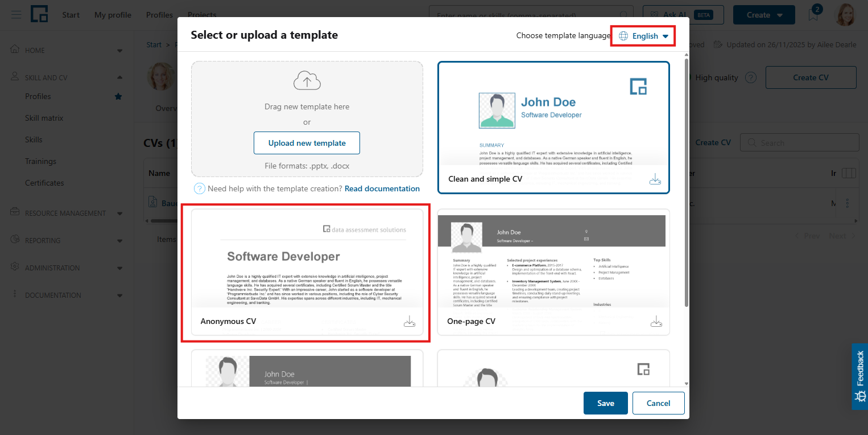Open the Read documentation link

pos(382,188)
